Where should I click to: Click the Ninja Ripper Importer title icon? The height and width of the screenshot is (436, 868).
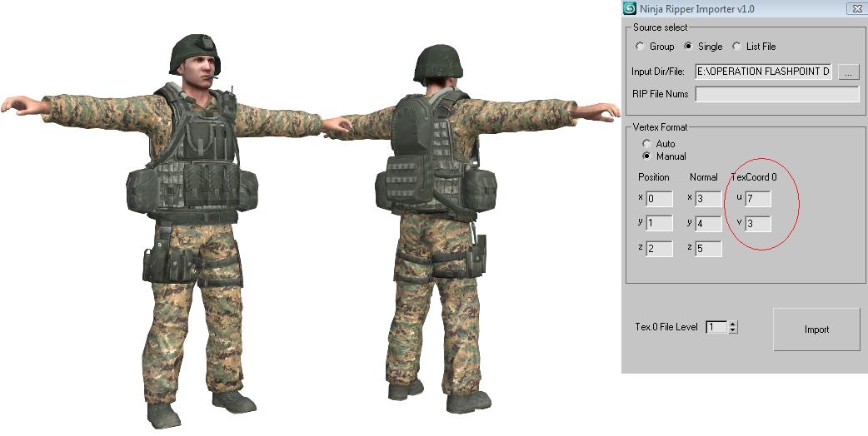(630, 8)
